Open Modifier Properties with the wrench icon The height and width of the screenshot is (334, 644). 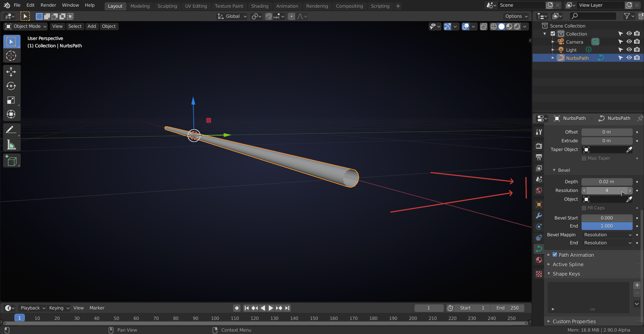point(539,215)
